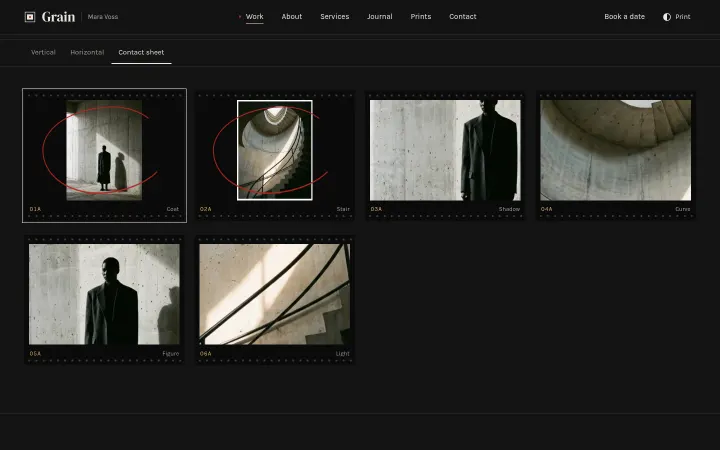This screenshot has height=450, width=720.
Task: Click the 04A frame number
Action: (546, 209)
